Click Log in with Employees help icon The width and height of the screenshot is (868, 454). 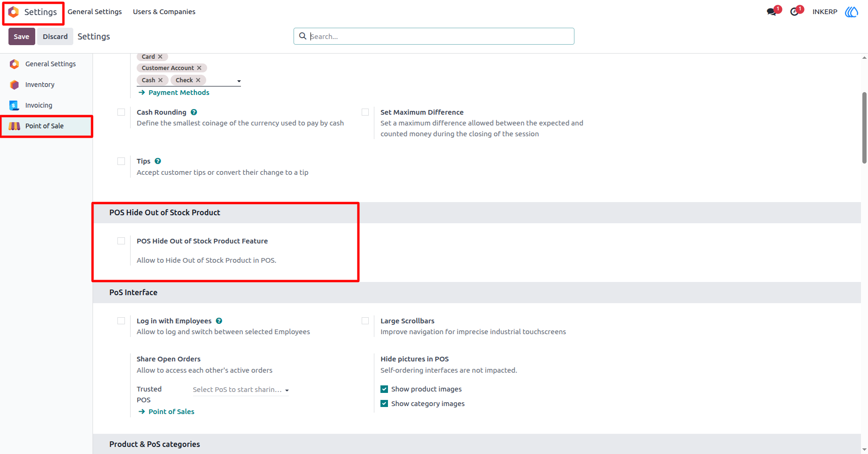point(219,321)
